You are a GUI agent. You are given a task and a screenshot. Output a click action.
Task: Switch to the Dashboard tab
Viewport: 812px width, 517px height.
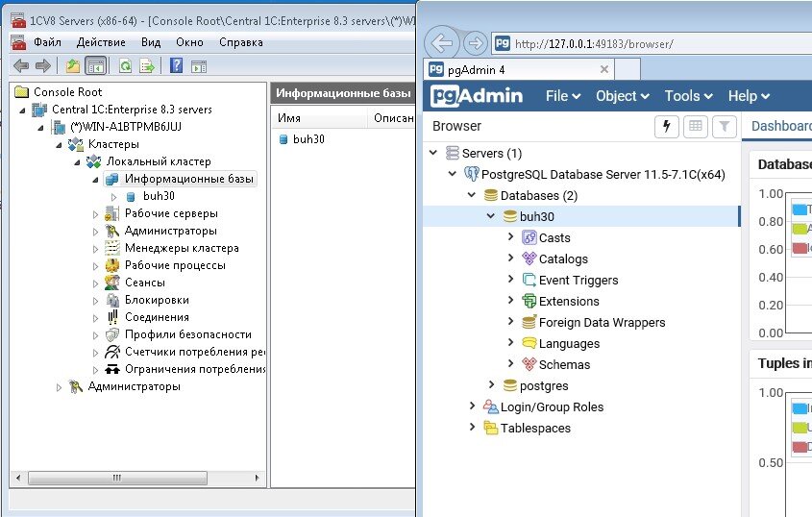[x=781, y=126]
